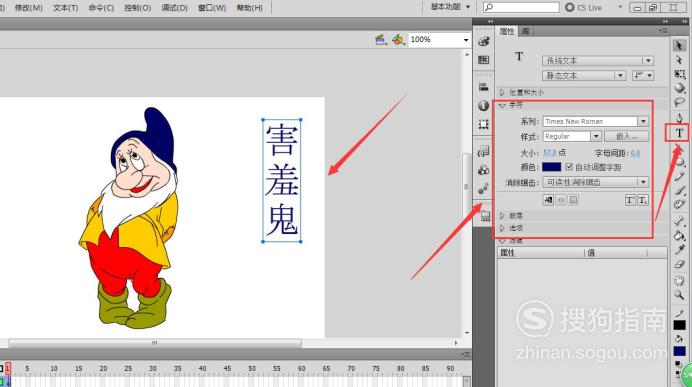Click the black stroke color swatch
The height and width of the screenshot is (387, 692).
(680, 325)
